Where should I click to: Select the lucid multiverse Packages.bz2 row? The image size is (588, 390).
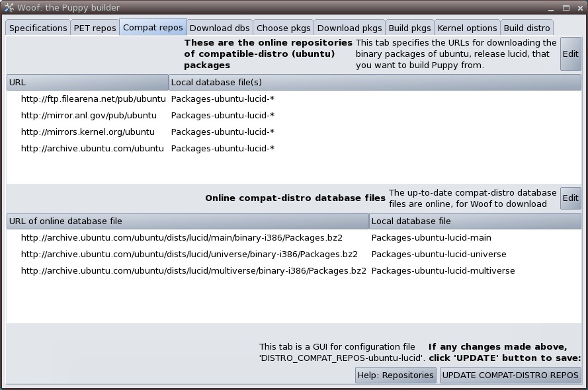tap(193, 271)
